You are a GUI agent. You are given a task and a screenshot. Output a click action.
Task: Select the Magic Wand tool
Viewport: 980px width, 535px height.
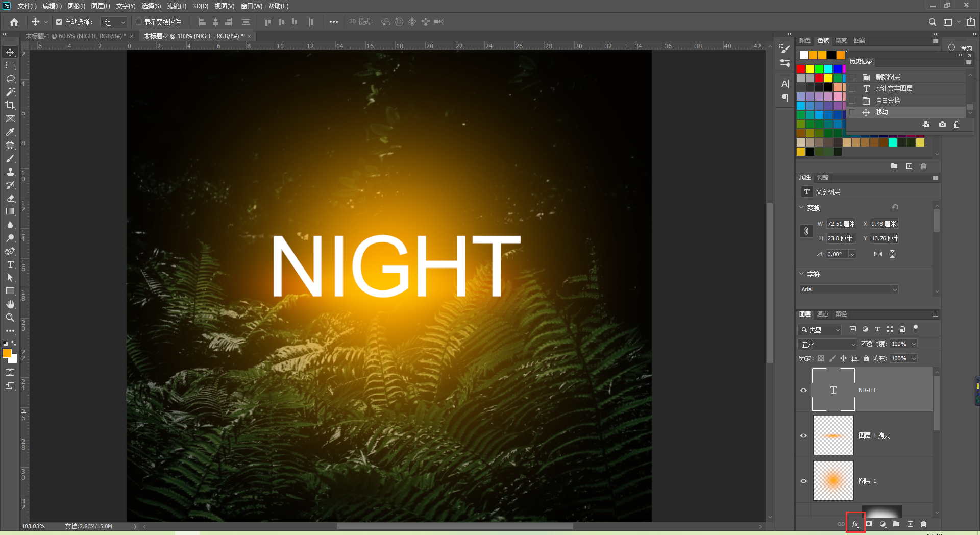10,92
